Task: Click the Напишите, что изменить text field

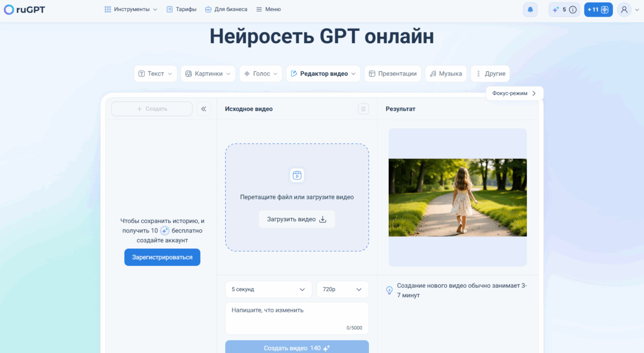Action: pos(297,318)
